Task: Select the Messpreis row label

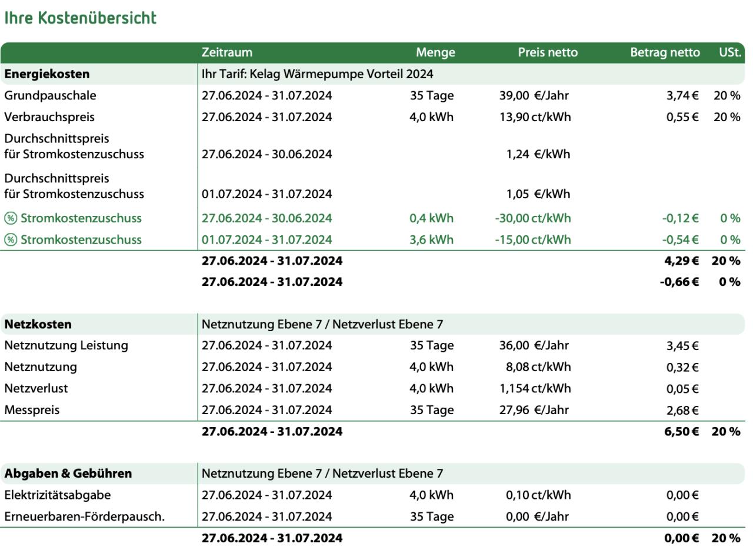Action: 32,410
